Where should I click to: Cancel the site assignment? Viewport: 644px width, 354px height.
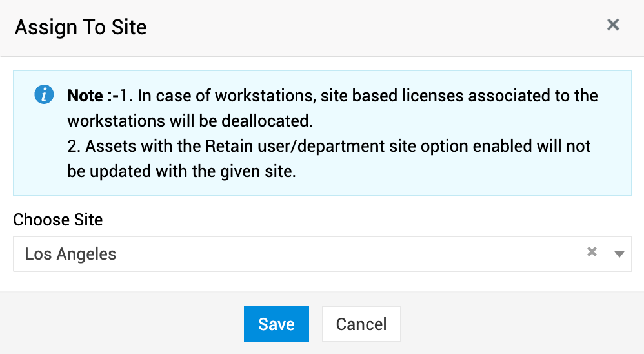tap(361, 324)
